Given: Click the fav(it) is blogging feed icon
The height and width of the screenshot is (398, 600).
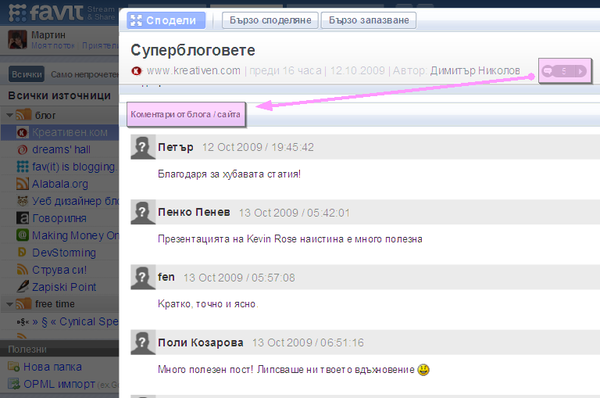Looking at the screenshot, I should pyautogui.click(x=22, y=166).
